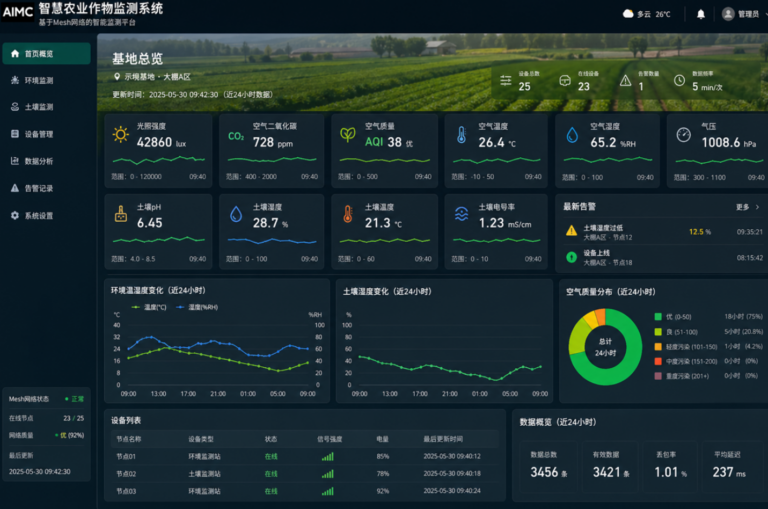Expand the chevron next to 更多
768x509 pixels.
tap(757, 207)
